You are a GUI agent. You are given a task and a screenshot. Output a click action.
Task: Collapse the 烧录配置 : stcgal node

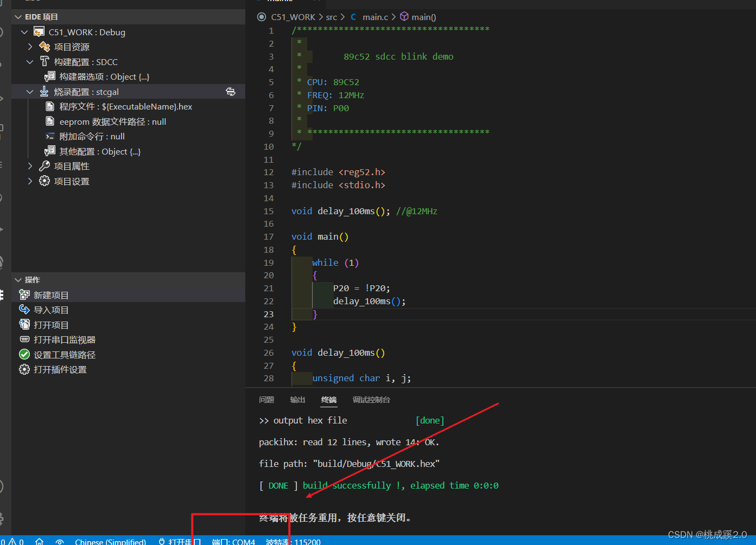[30, 92]
